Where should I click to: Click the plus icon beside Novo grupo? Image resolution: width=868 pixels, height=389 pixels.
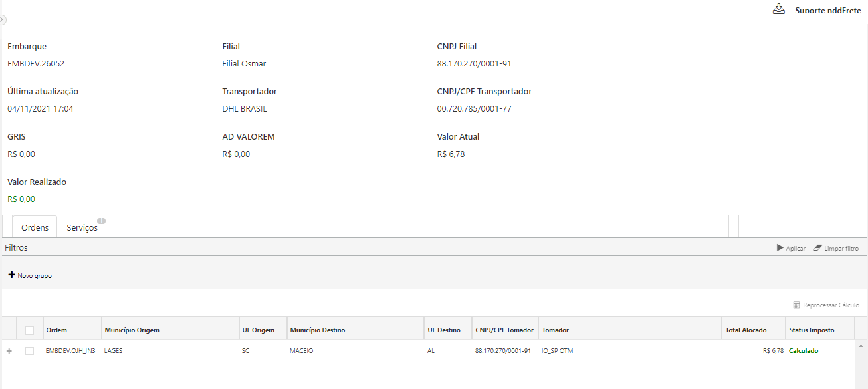[x=11, y=275]
